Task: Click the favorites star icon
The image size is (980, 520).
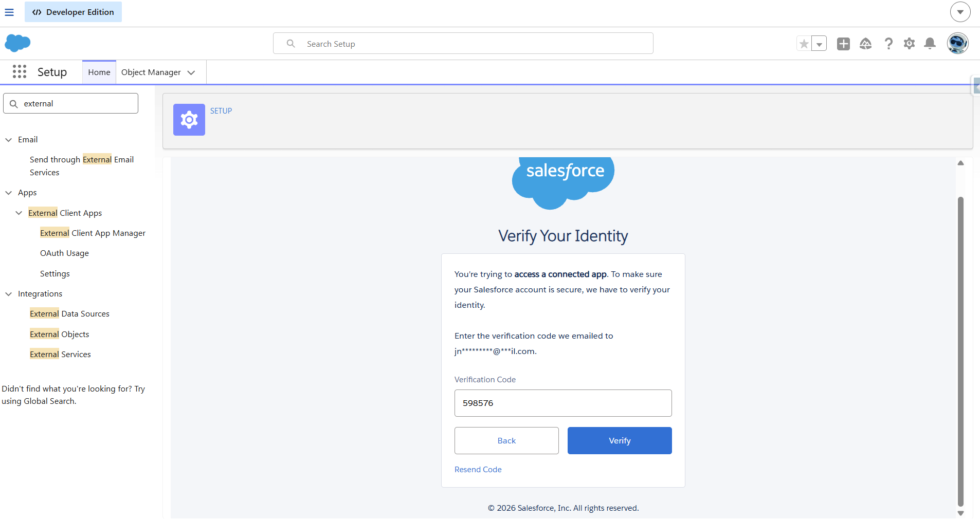Action: (x=804, y=44)
